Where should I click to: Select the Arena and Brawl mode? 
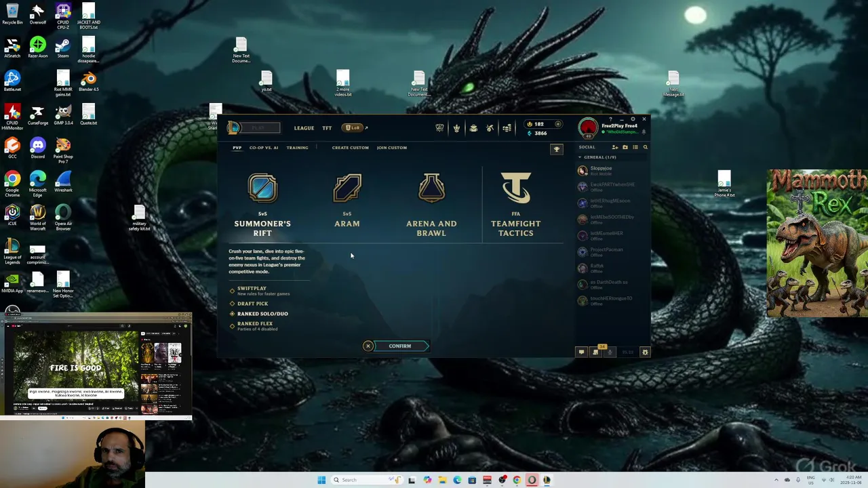431,206
